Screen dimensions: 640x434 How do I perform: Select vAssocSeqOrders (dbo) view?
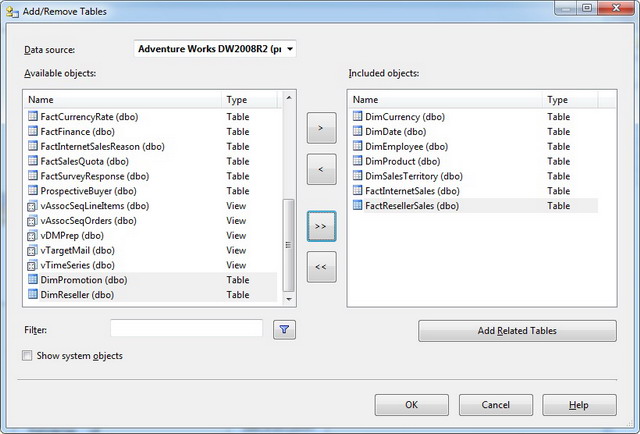151,220
